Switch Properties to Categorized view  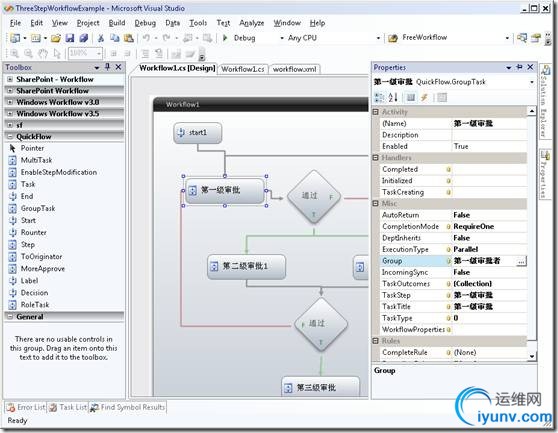380,97
